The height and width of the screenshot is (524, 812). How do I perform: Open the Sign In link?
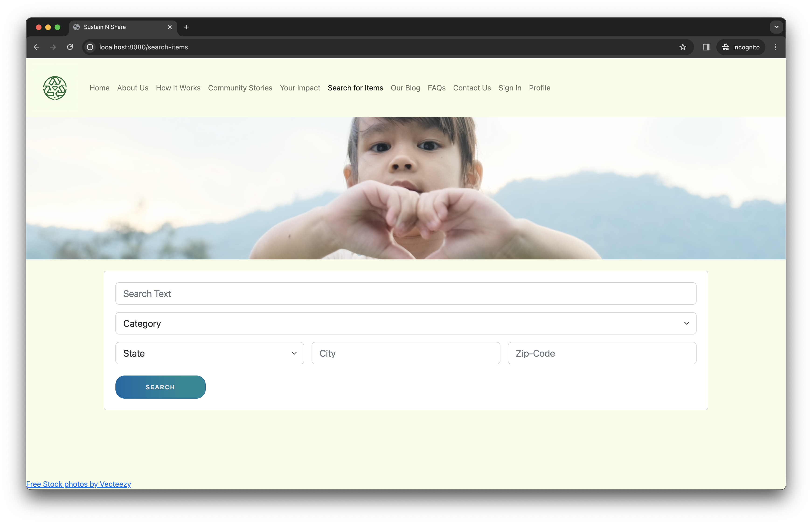(510, 88)
